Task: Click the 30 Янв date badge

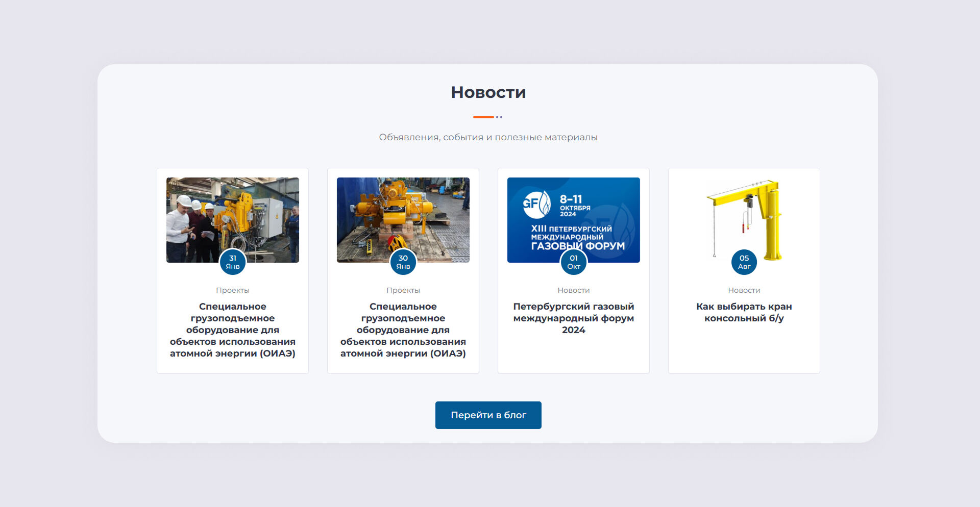Action: coord(403,262)
